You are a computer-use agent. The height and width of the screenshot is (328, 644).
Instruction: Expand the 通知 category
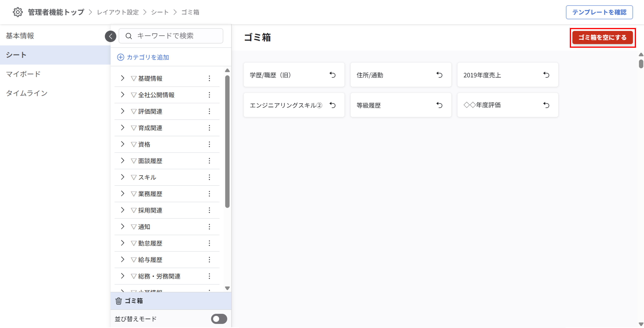[123, 227]
